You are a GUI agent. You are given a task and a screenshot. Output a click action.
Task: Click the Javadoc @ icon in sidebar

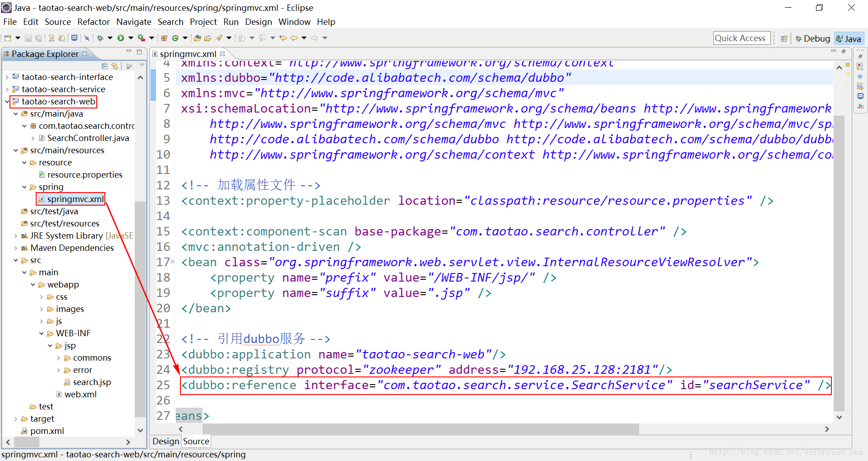coord(860,76)
